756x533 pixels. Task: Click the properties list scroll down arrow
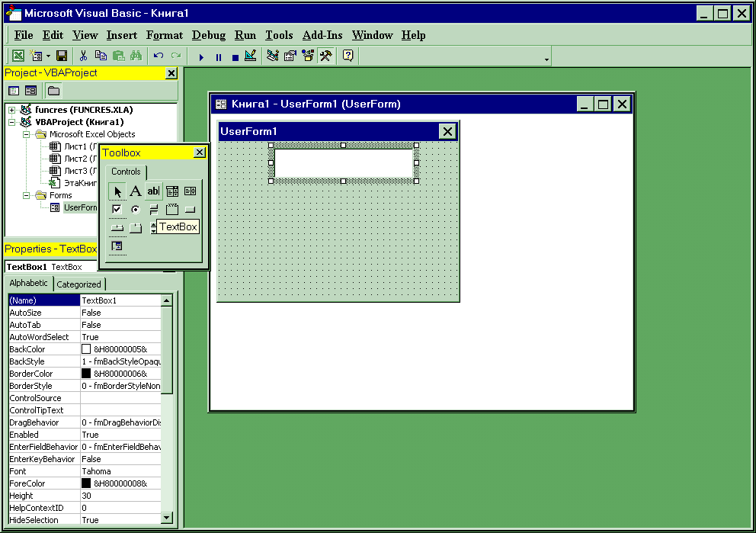166,519
